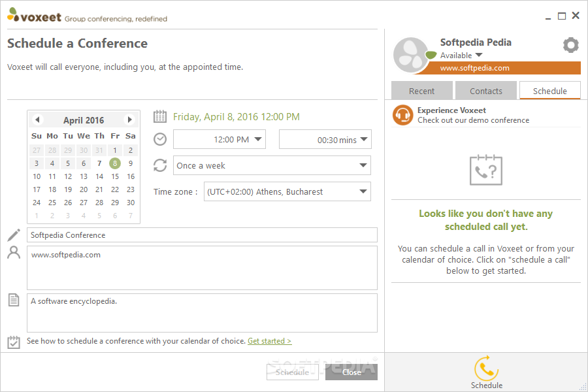Select April 1 in the calendar
The width and height of the screenshot is (588, 392).
click(x=115, y=150)
